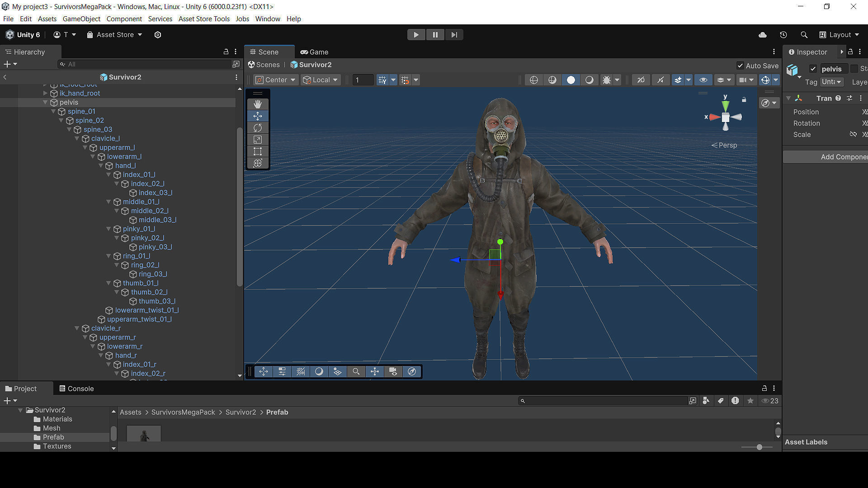The image size is (868, 488).
Task: Open the File menu
Action: tap(8, 19)
